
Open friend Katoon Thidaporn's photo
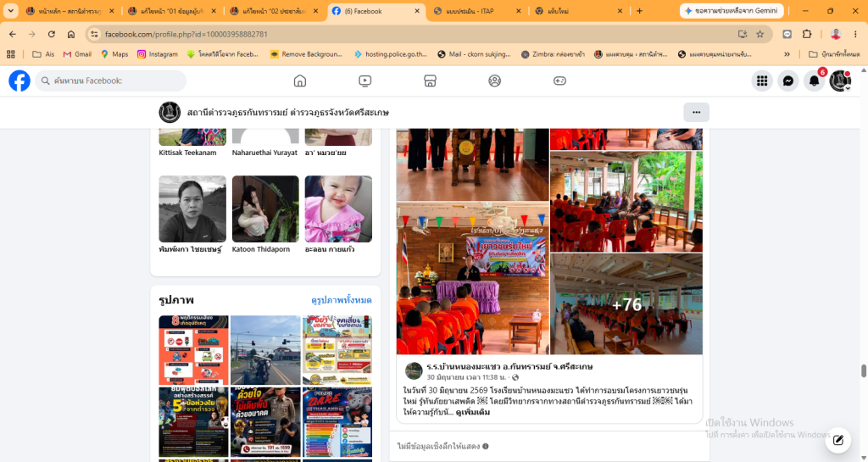[265, 209]
